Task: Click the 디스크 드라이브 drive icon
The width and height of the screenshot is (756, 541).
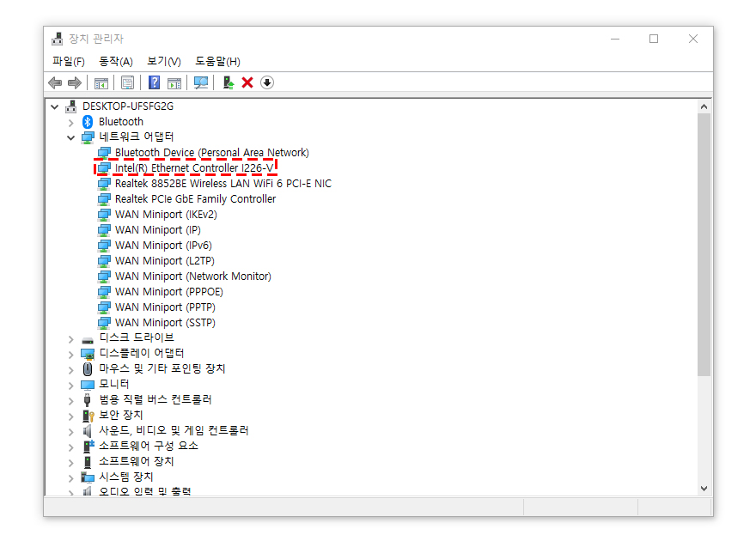Action: point(88,340)
